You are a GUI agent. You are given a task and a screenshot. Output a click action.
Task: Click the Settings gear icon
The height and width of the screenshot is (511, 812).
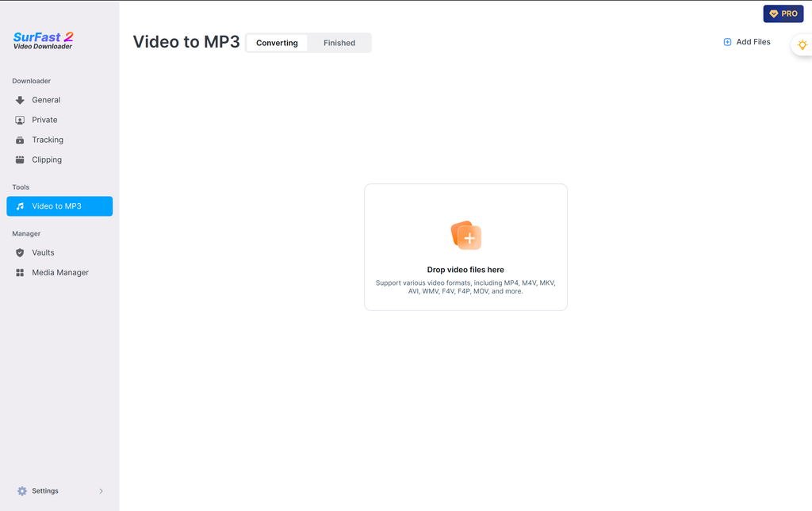point(21,491)
